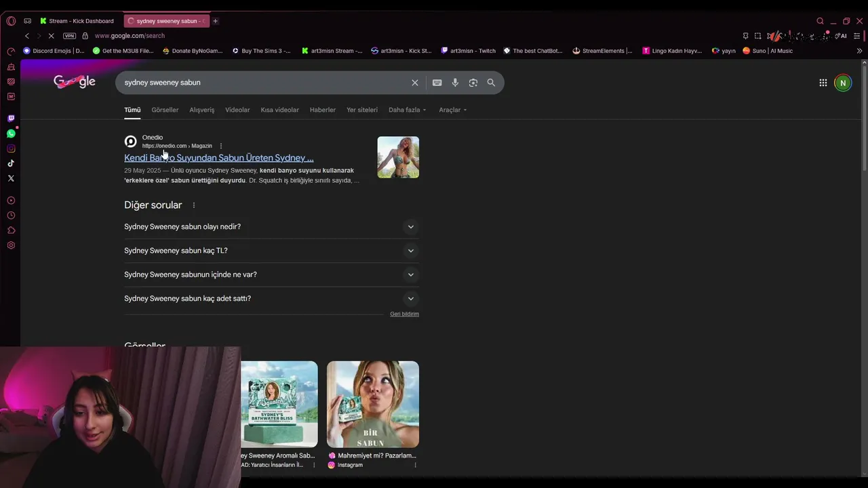The height and width of the screenshot is (488, 868).
Task: Open 'Buy The Sims 3' bookmark
Action: [x=262, y=51]
